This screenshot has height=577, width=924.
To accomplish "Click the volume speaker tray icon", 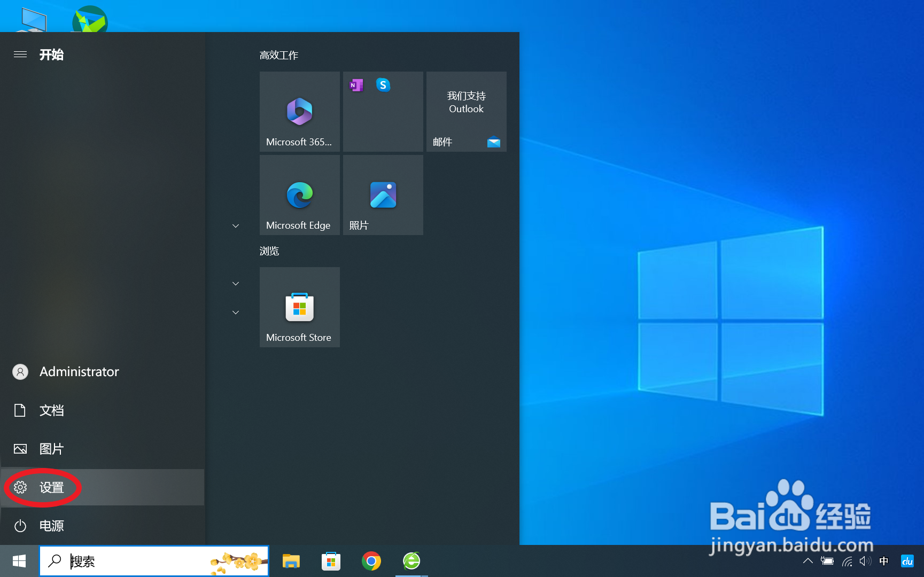I will coord(865,561).
